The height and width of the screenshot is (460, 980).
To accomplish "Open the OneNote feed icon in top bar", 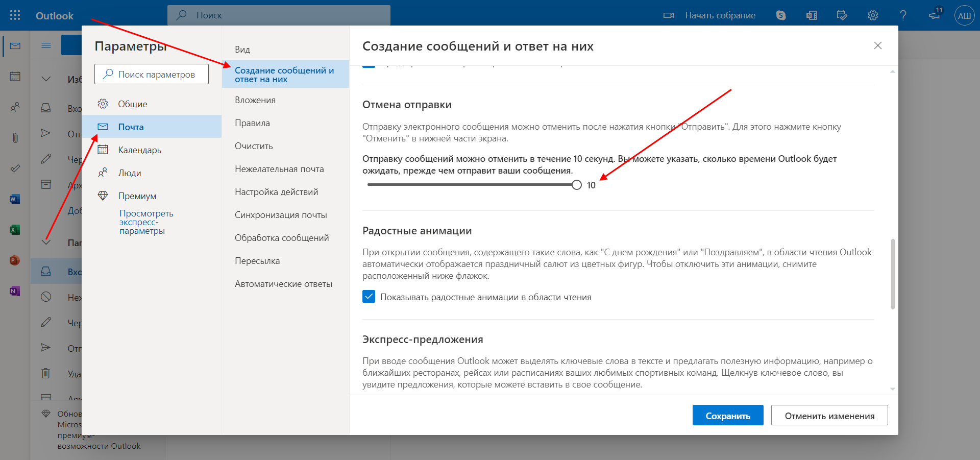I will (x=812, y=15).
